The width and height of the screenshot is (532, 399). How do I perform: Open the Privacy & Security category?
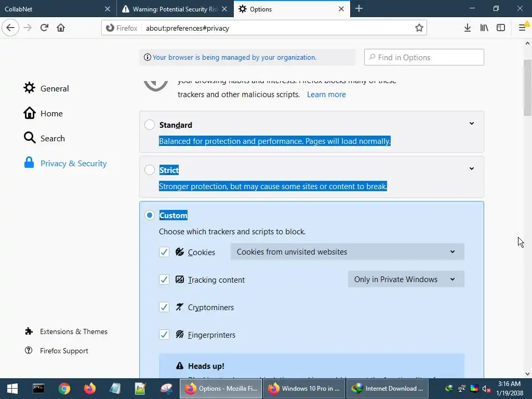(x=65, y=163)
